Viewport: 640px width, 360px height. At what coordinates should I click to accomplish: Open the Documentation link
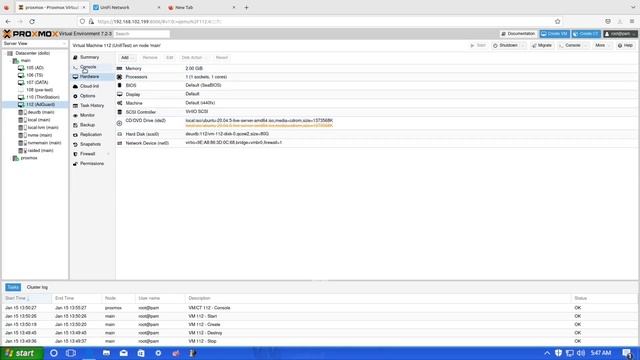[518, 34]
